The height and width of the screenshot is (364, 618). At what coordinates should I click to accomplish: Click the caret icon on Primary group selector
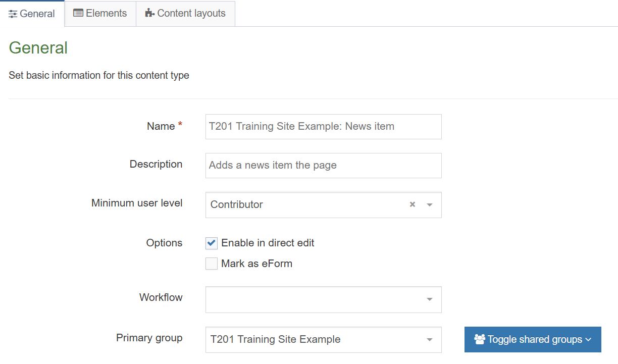[x=429, y=340]
